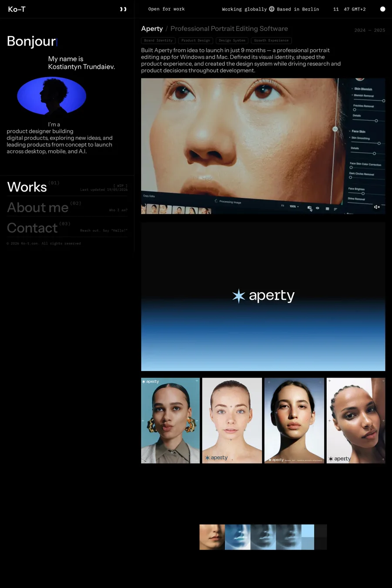The width and height of the screenshot is (392, 588).
Task: Click the name Kostiantyn Trundaiev
Action: (x=81, y=67)
